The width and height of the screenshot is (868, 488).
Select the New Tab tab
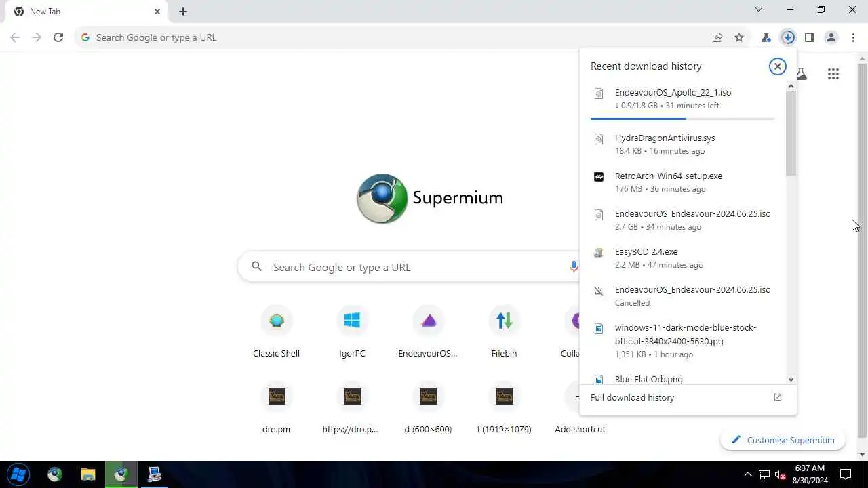coord(86,12)
